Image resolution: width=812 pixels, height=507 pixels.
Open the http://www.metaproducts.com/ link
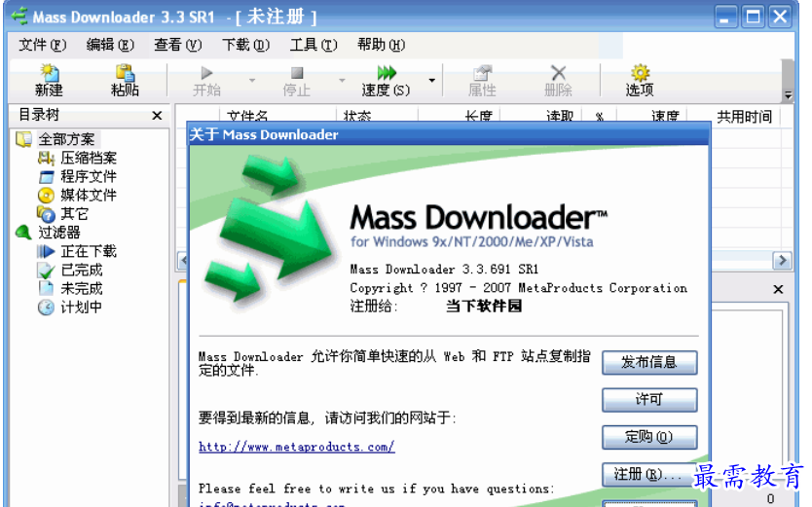pos(297,447)
